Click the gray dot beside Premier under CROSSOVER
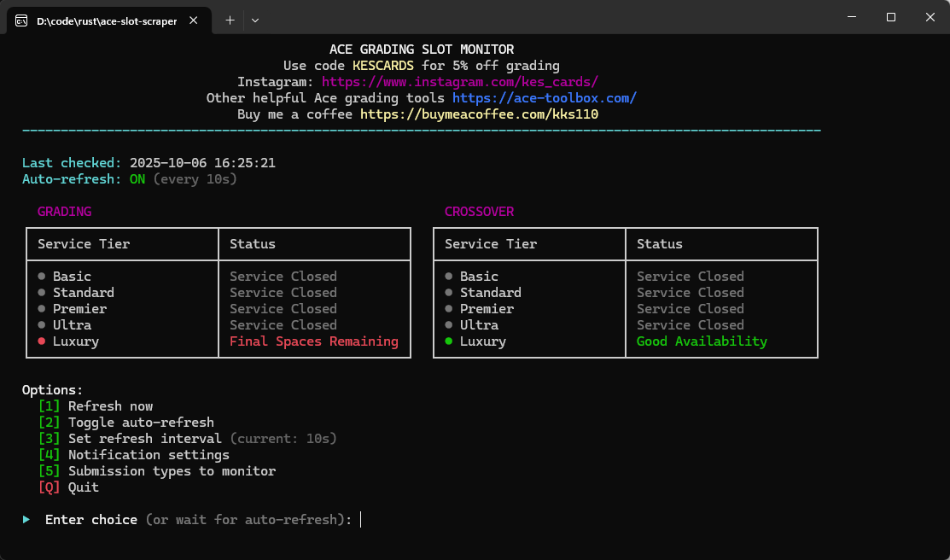The image size is (950, 560). click(x=447, y=308)
